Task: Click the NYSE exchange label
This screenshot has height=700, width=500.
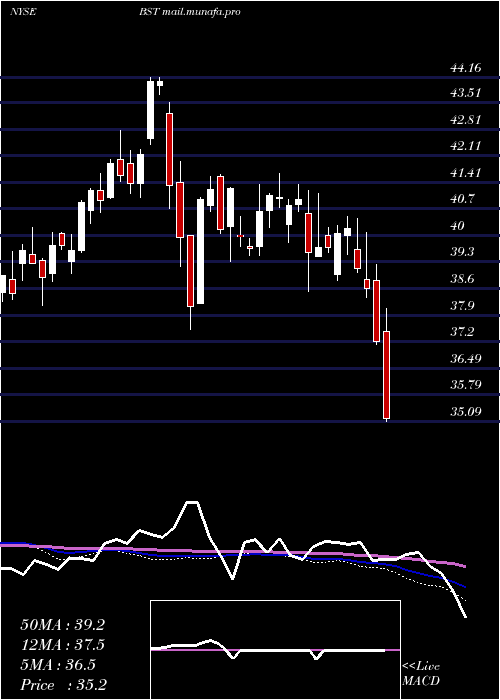Action: point(22,12)
